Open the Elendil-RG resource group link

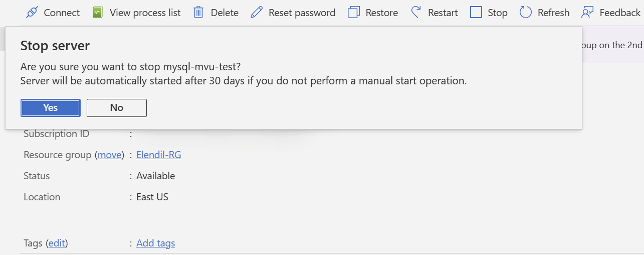159,155
